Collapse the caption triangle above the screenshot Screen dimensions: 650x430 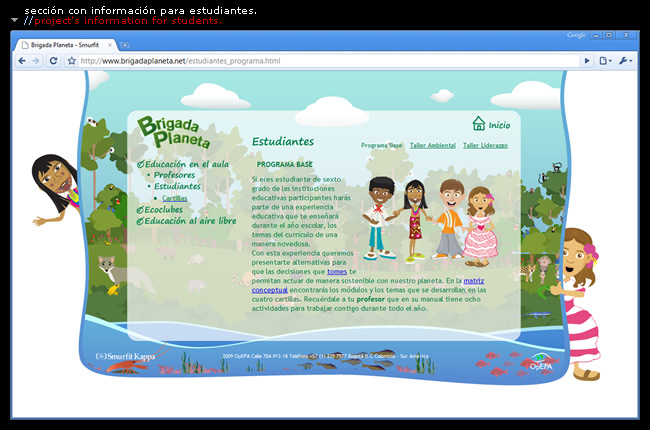14,20
